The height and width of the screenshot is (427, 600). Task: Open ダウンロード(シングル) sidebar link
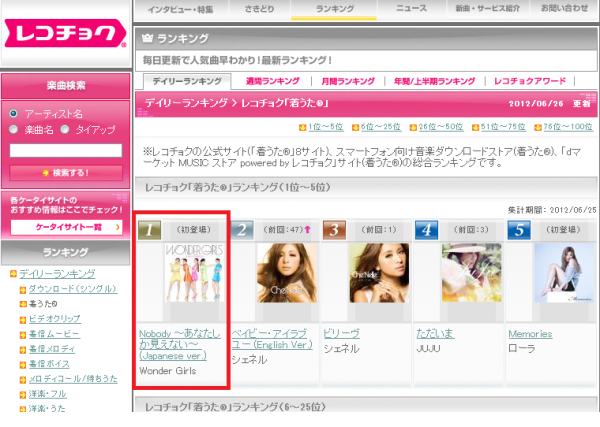pyautogui.click(x=73, y=289)
